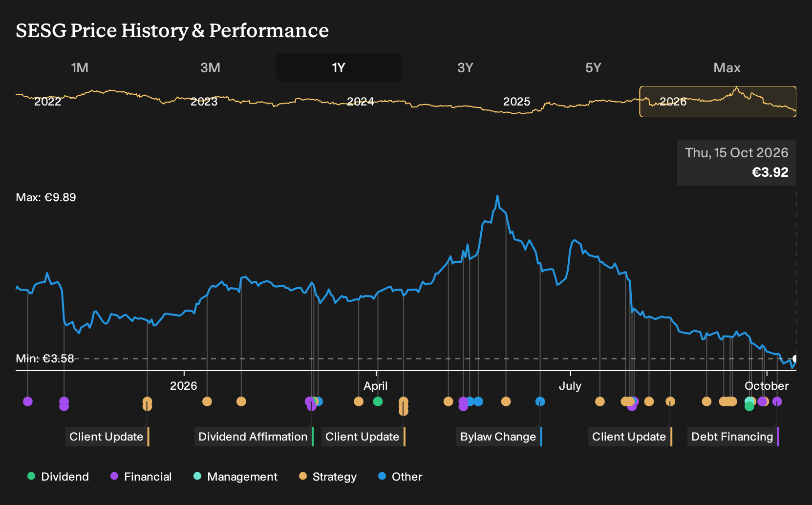
Task: Open the Debt Financing event label
Action: (733, 437)
